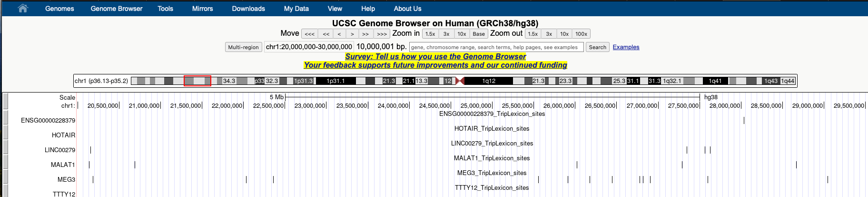
Task: Zoom out 10x
Action: coord(564,34)
